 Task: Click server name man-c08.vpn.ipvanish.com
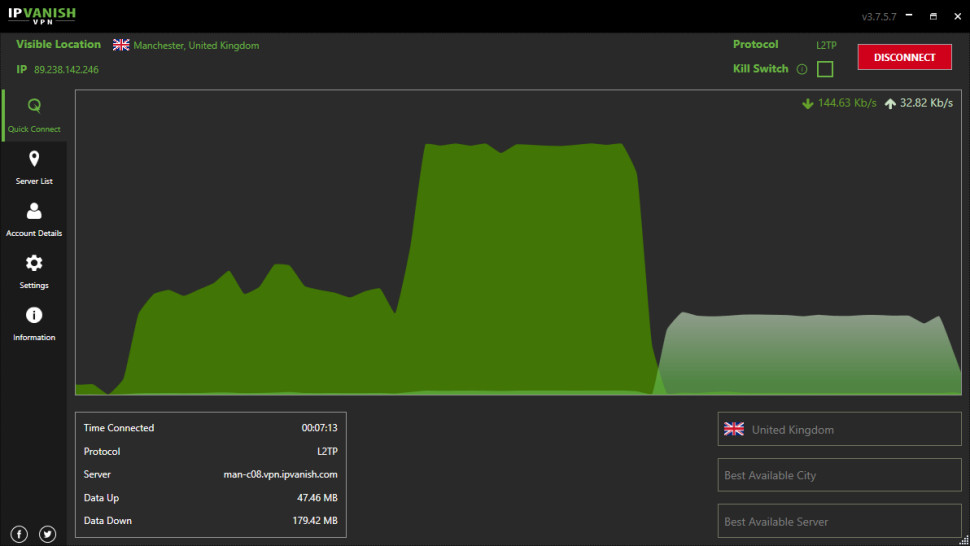tap(280, 474)
